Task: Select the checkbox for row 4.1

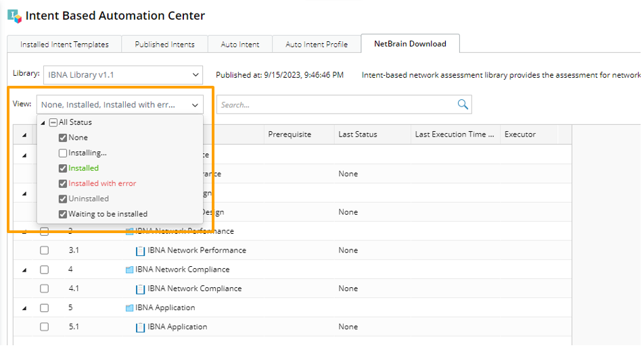Action: tap(44, 288)
